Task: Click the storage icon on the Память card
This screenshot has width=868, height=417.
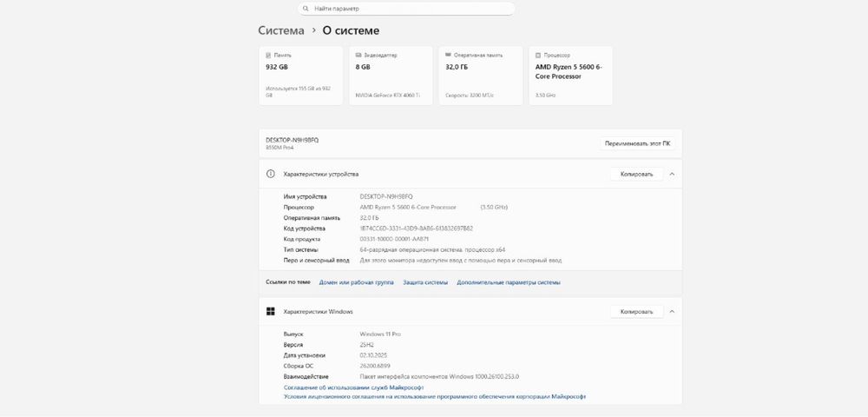Action: pyautogui.click(x=266, y=55)
